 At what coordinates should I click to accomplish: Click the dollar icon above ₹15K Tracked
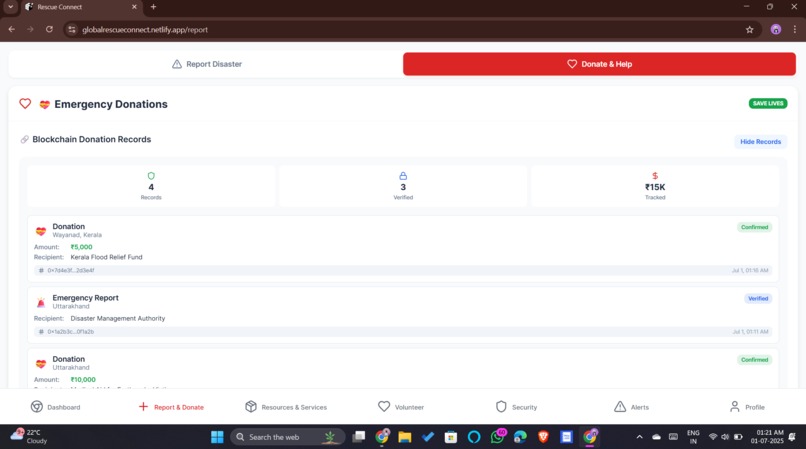tap(655, 176)
